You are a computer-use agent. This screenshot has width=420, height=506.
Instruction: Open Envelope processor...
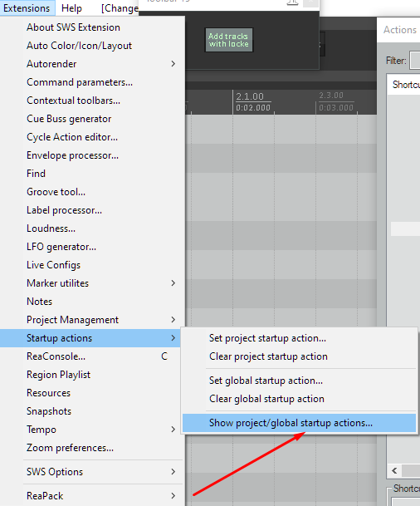92,155
